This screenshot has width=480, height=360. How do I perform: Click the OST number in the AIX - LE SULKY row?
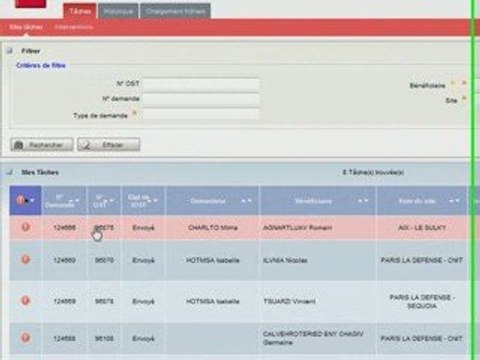click(x=104, y=228)
